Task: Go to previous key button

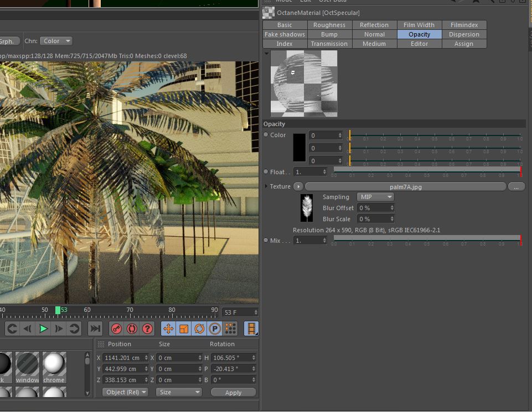Action: (12, 328)
